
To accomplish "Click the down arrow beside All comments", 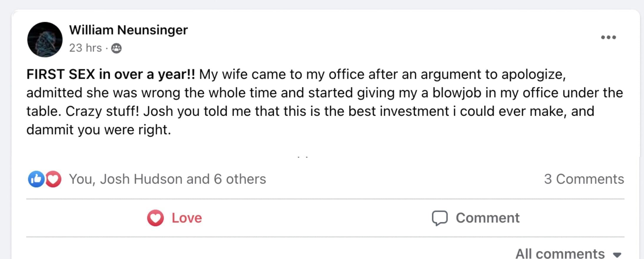I will [x=617, y=255].
